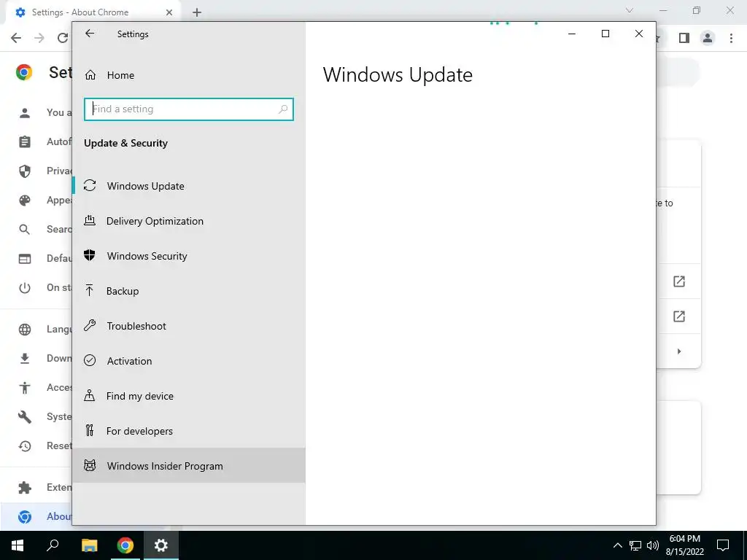Open Privacy shield icon in Chrome settings

tap(25, 171)
